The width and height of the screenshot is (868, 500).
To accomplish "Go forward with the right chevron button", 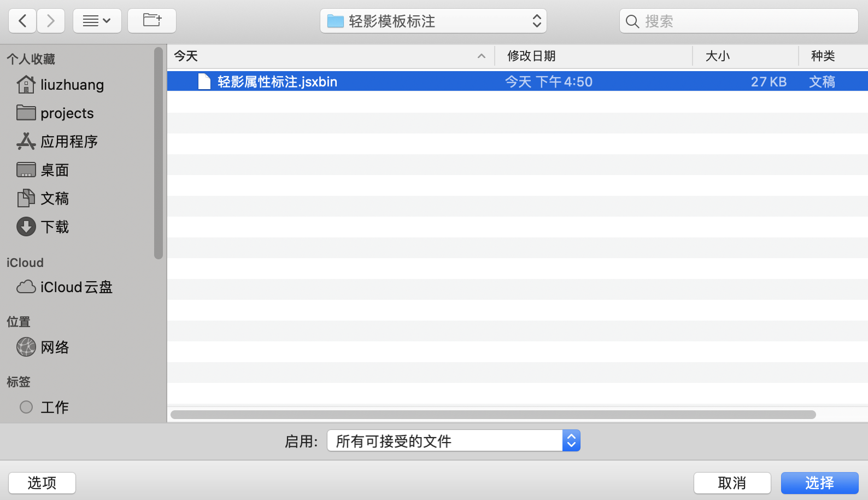I will (51, 21).
